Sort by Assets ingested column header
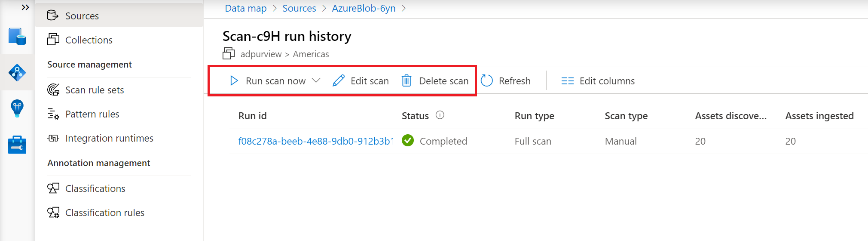Viewport: 868px width, 241px height. (x=819, y=116)
